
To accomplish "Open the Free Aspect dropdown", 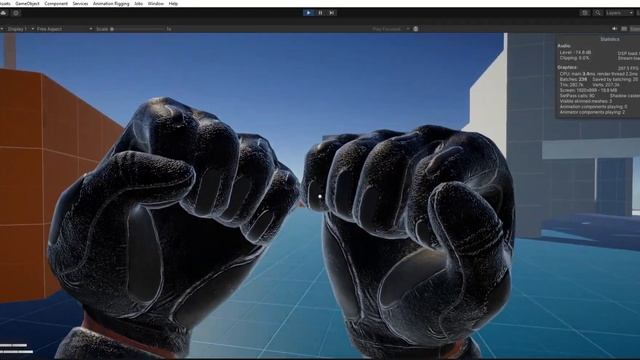I will pyautogui.click(x=64, y=29).
